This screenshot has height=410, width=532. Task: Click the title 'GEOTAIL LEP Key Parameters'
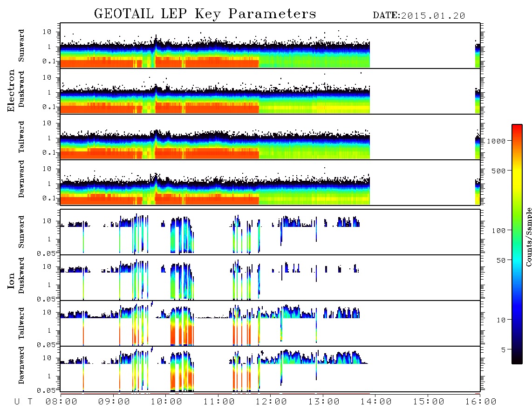click(205, 14)
